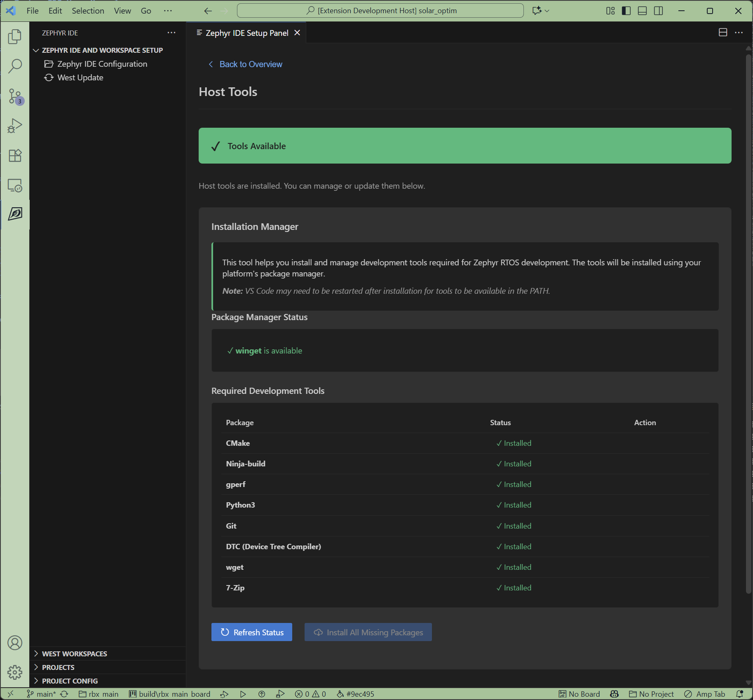The height and width of the screenshot is (700, 753).
Task: Split the editor using the layout icon
Action: tap(723, 32)
